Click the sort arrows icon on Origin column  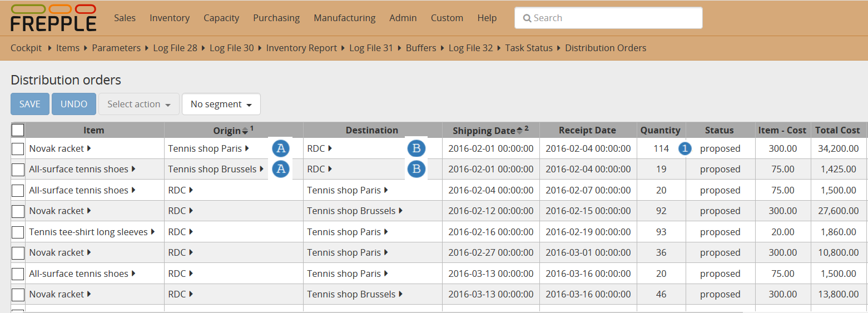[245, 131]
